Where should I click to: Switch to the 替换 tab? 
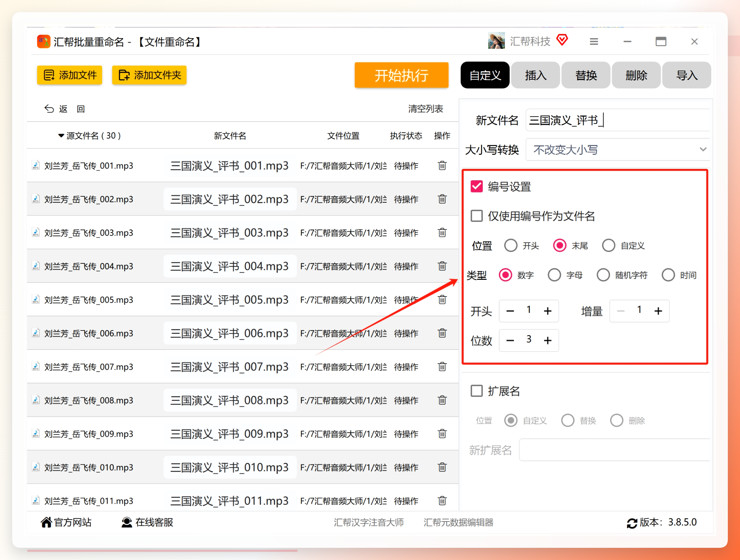pos(586,75)
